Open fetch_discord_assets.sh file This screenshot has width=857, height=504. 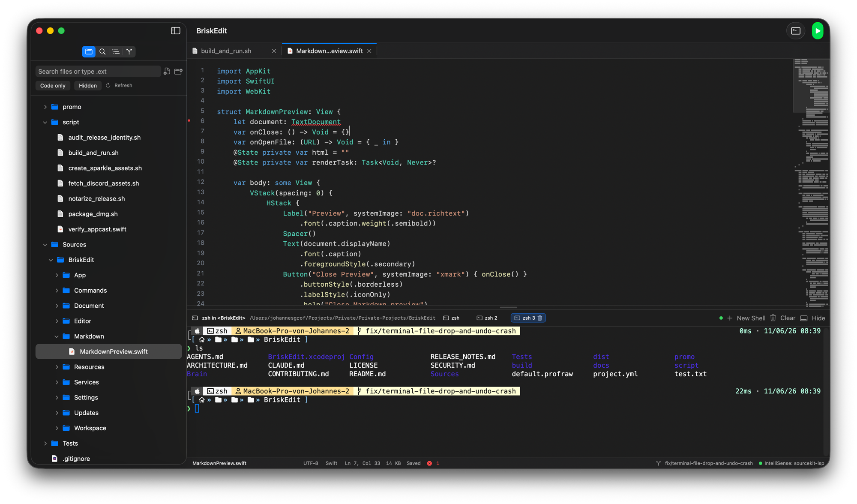click(104, 183)
